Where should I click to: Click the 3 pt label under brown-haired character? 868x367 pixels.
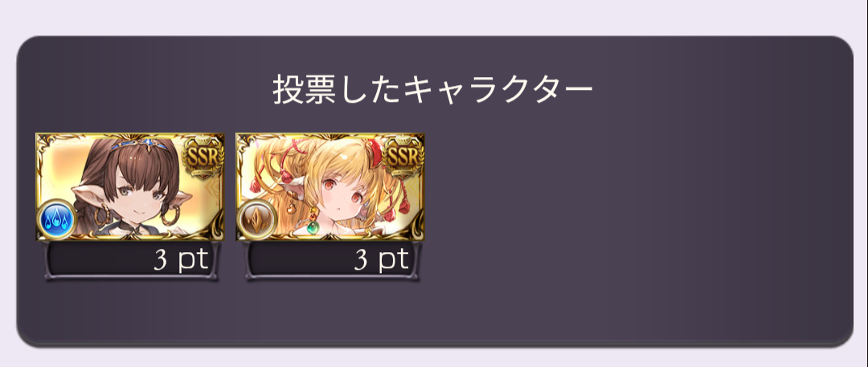tap(181, 260)
